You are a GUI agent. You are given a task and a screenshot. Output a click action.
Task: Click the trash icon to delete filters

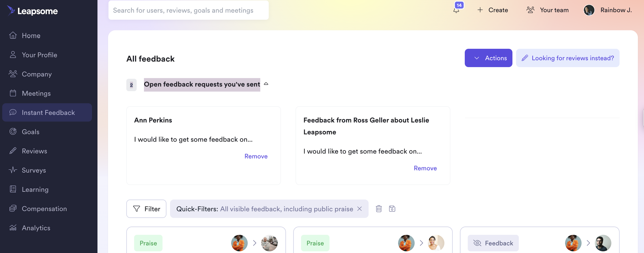pyautogui.click(x=379, y=209)
